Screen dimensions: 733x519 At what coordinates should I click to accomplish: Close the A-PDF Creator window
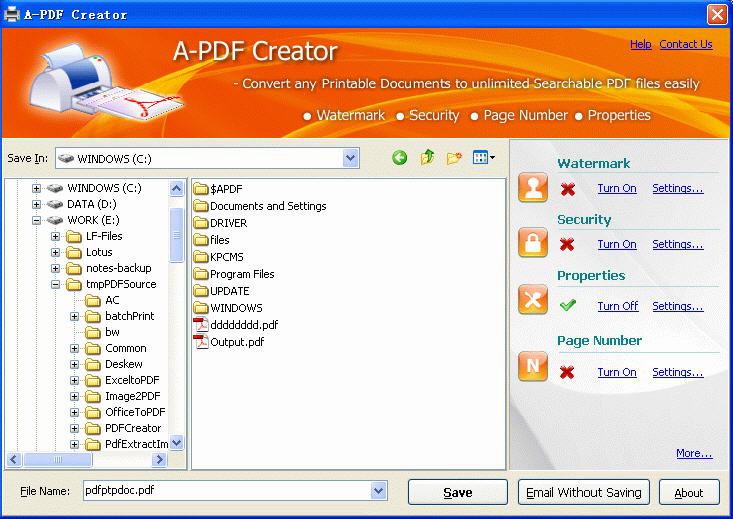click(x=717, y=14)
